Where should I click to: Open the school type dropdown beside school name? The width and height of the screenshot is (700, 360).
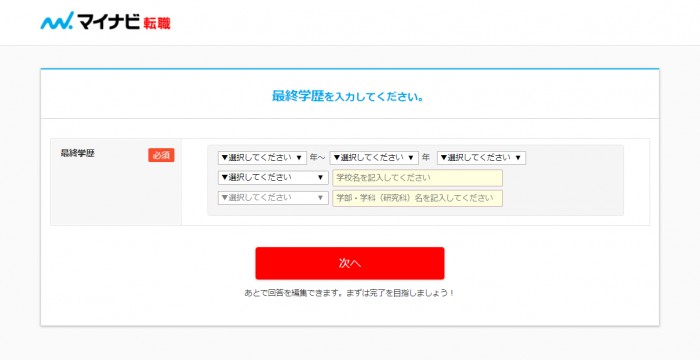pyautogui.click(x=273, y=178)
